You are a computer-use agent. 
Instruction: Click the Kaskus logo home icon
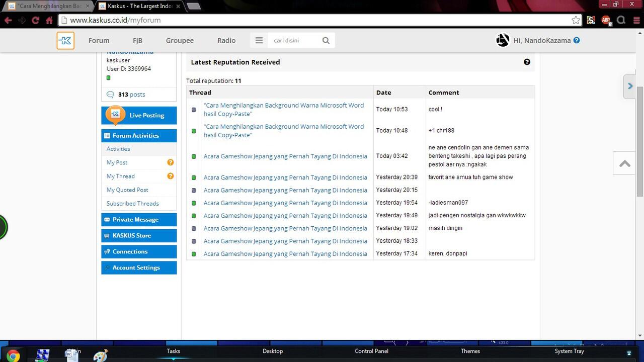[x=65, y=40]
